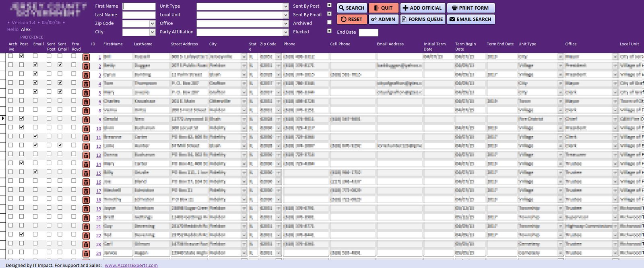The image size is (644, 268).
Task: Click the First Name search field
Action: click(x=139, y=6)
